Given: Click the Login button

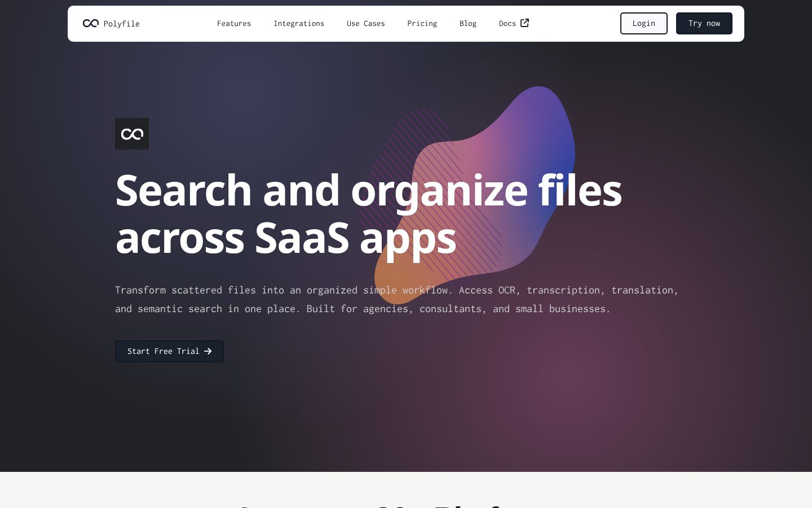Looking at the screenshot, I should 644,24.
